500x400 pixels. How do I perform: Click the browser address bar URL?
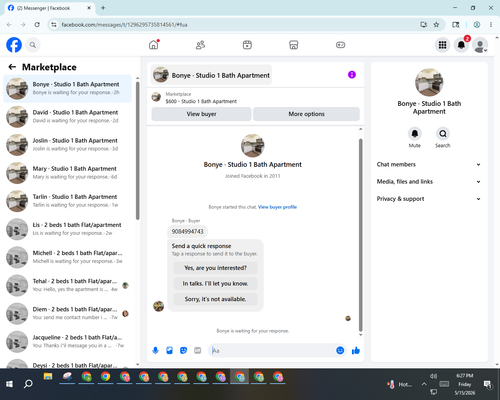click(x=124, y=25)
